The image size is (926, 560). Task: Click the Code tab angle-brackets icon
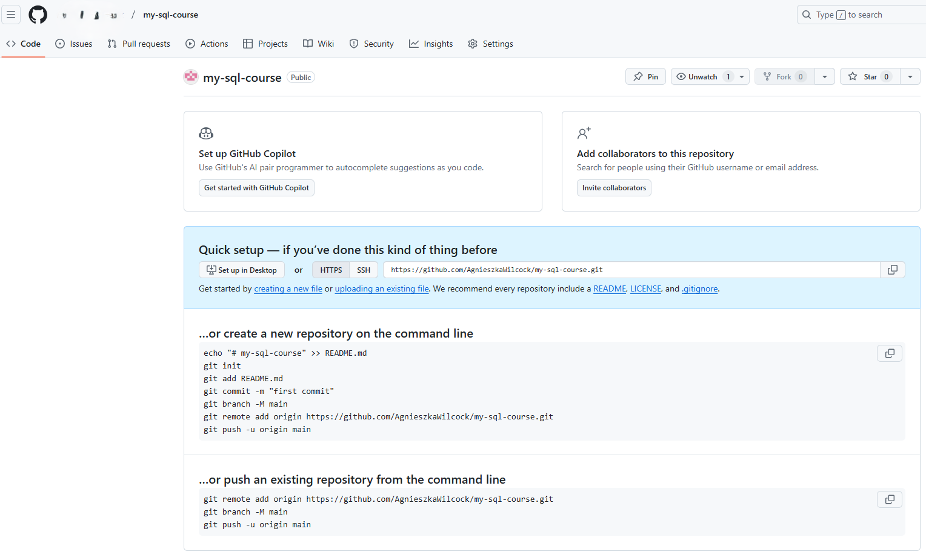click(11, 44)
